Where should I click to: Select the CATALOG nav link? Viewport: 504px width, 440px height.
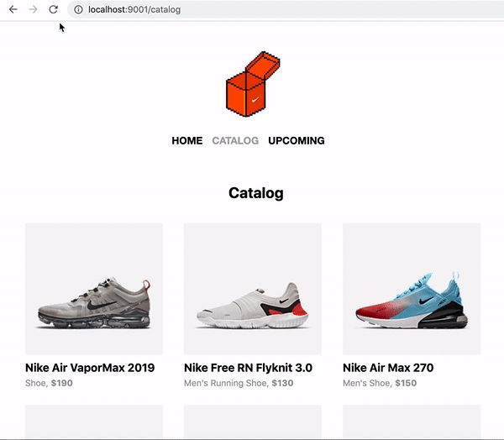coord(235,141)
